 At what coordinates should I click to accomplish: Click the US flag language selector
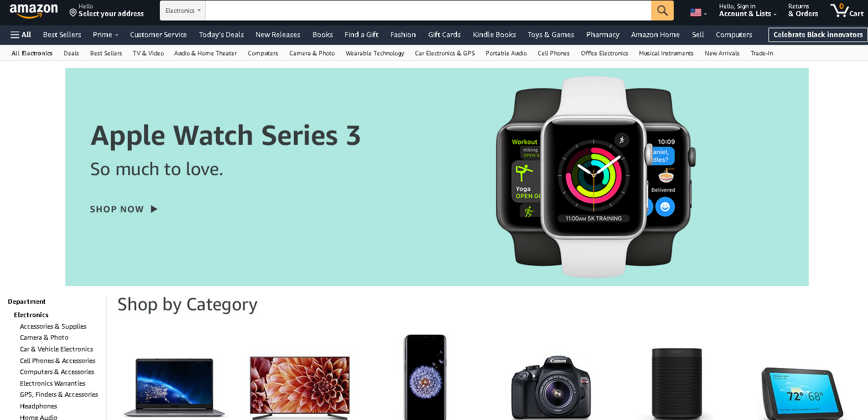(x=698, y=12)
